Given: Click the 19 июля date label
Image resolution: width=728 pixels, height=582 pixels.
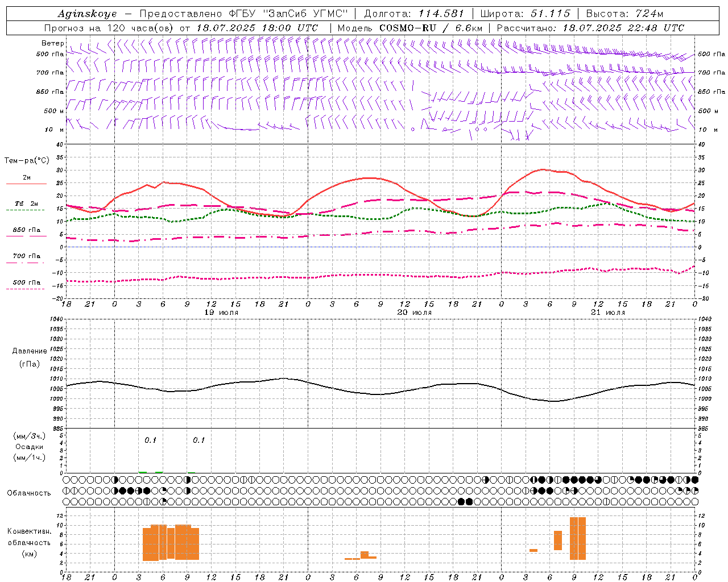Looking at the screenshot, I should click(221, 313).
